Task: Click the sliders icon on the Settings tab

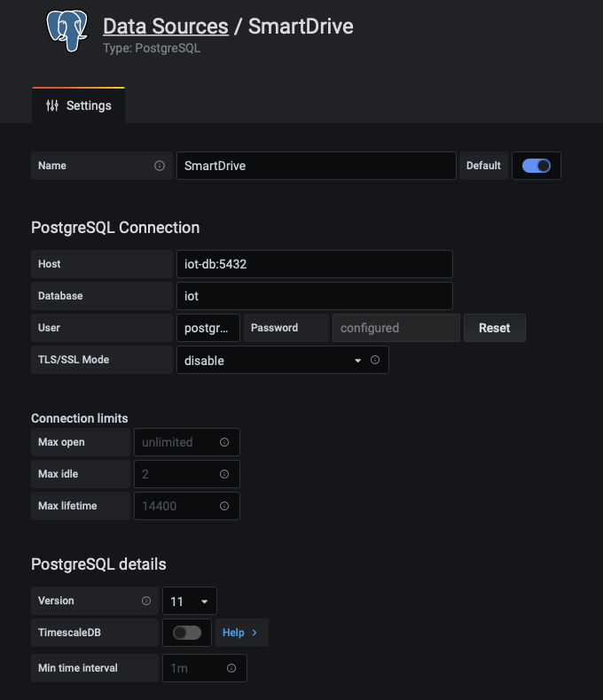Action: tap(52, 105)
